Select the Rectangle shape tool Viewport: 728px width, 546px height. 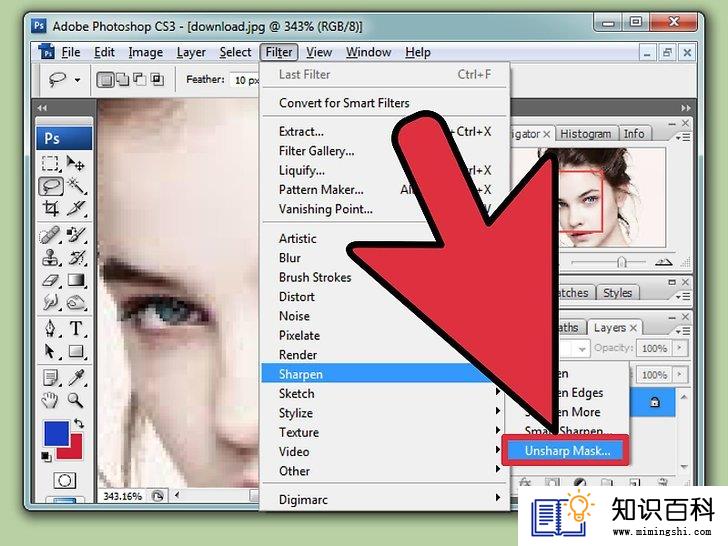tap(76, 351)
